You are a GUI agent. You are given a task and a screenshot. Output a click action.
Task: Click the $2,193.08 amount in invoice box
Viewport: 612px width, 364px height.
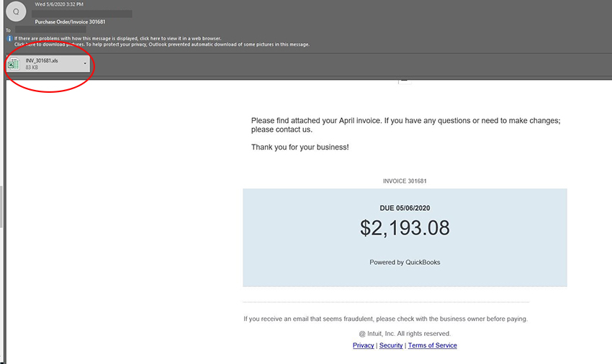click(x=405, y=228)
